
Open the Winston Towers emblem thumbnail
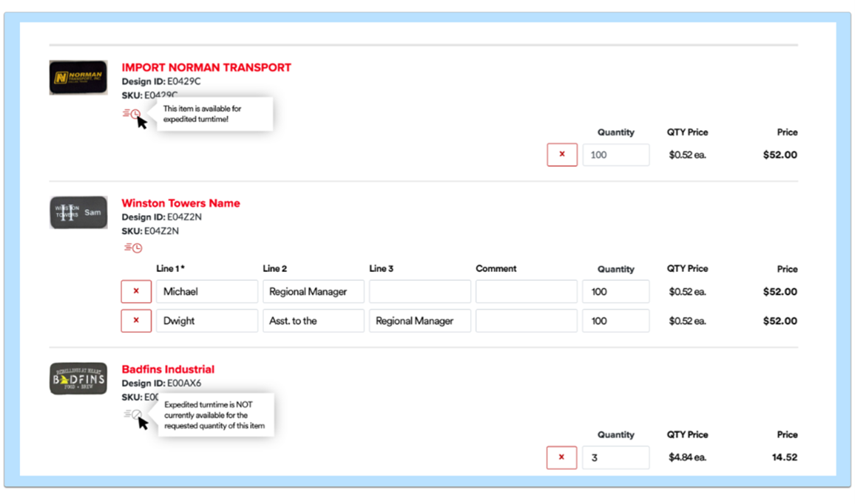78,212
